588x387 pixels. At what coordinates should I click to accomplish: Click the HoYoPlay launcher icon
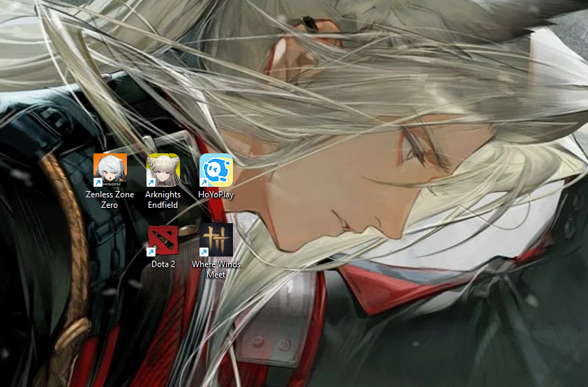(x=216, y=169)
